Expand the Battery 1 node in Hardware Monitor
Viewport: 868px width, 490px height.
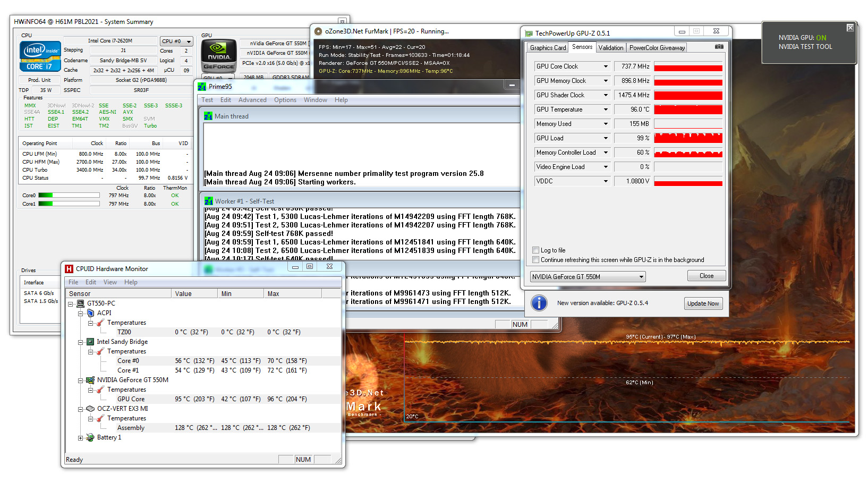click(80, 438)
